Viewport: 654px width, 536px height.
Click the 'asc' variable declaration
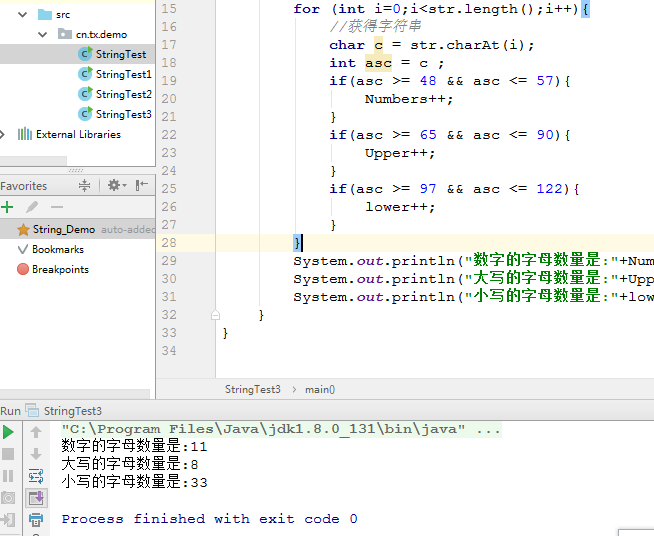(x=378, y=63)
